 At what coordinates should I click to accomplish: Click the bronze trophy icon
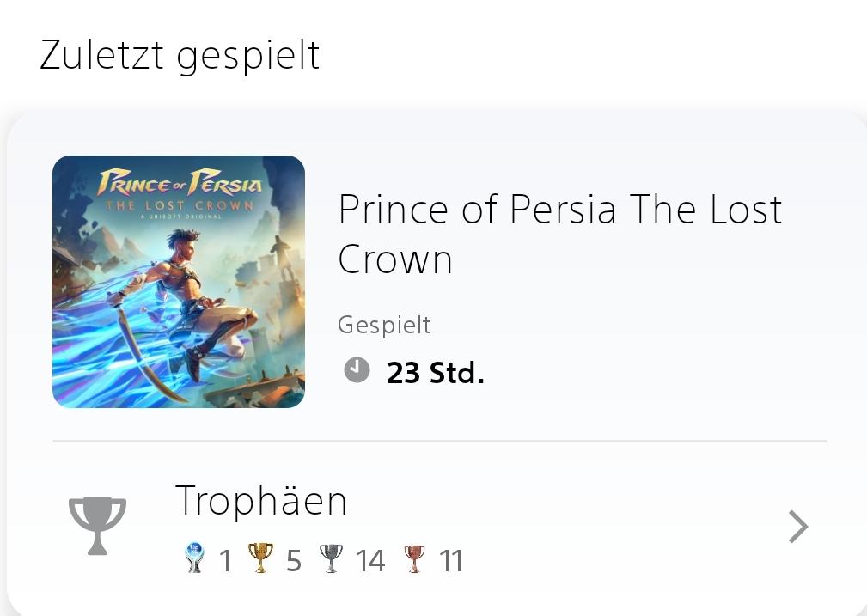pos(414,559)
